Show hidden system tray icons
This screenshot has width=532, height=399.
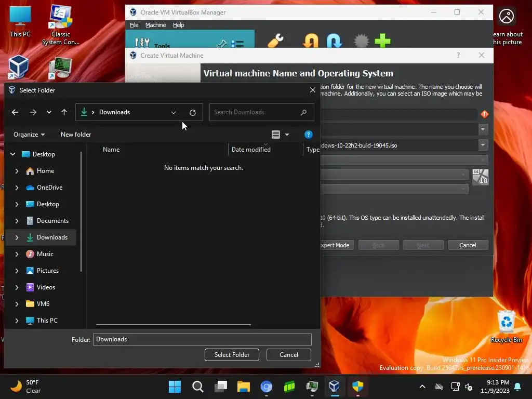422,387
